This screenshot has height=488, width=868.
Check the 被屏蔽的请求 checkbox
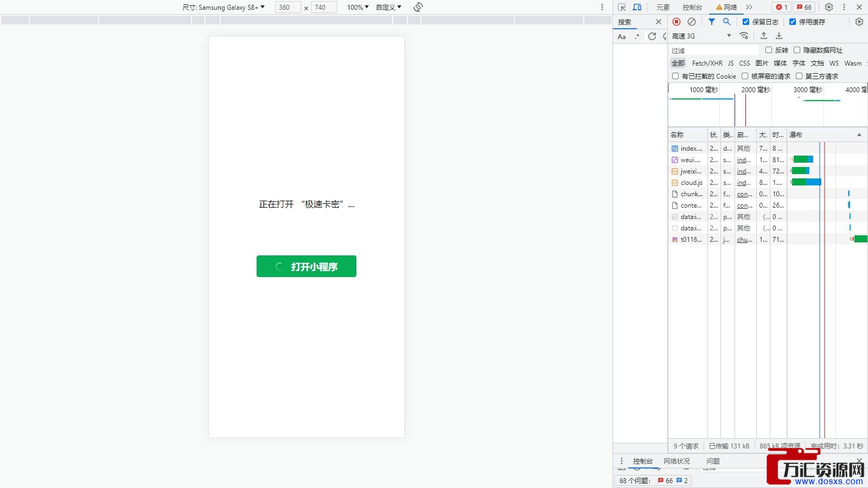click(745, 76)
